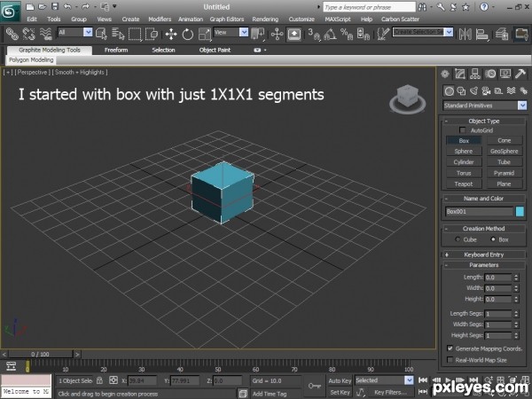Viewport: 532px width, 399px height.
Task: Open the Modify command panel tab
Action: 459,74
